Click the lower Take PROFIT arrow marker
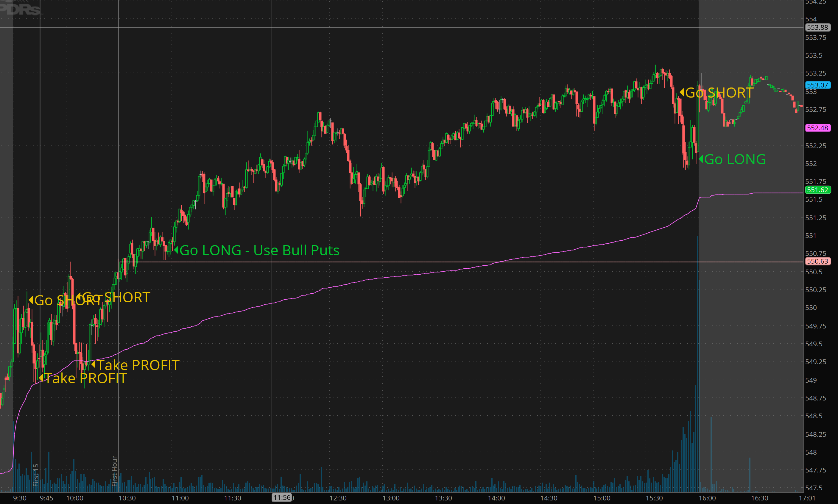 (41, 378)
